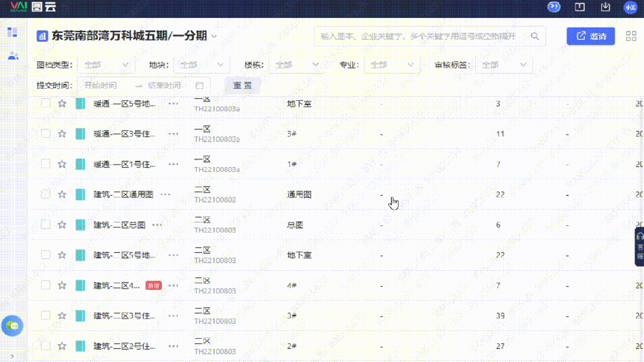The width and height of the screenshot is (644, 362).
Task: Click the download icon in top bar
Action: pyautogui.click(x=605, y=7)
